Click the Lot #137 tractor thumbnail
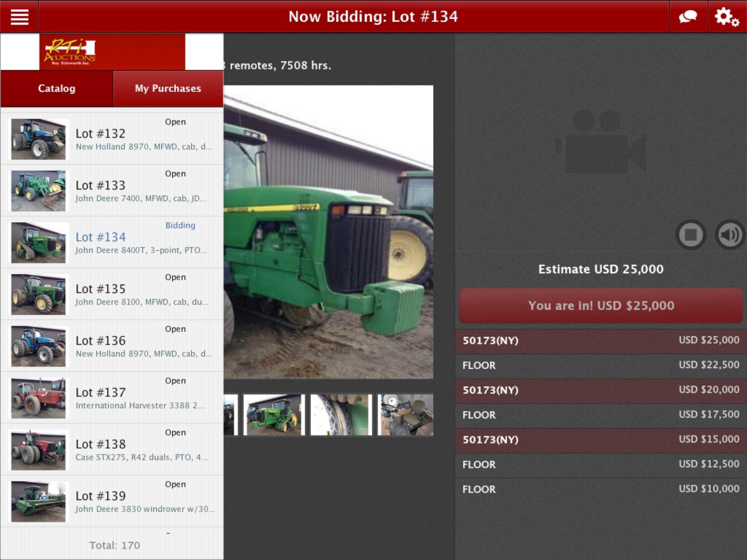Image resolution: width=747 pixels, height=560 pixels. click(x=38, y=398)
